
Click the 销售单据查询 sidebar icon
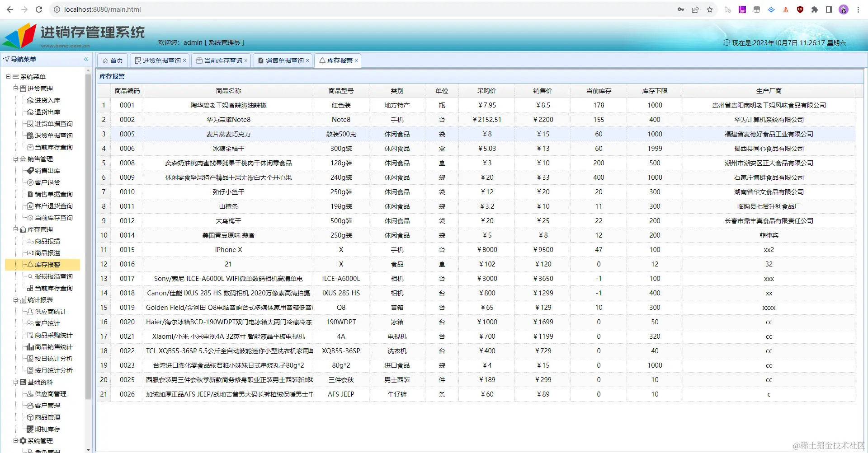tap(30, 194)
